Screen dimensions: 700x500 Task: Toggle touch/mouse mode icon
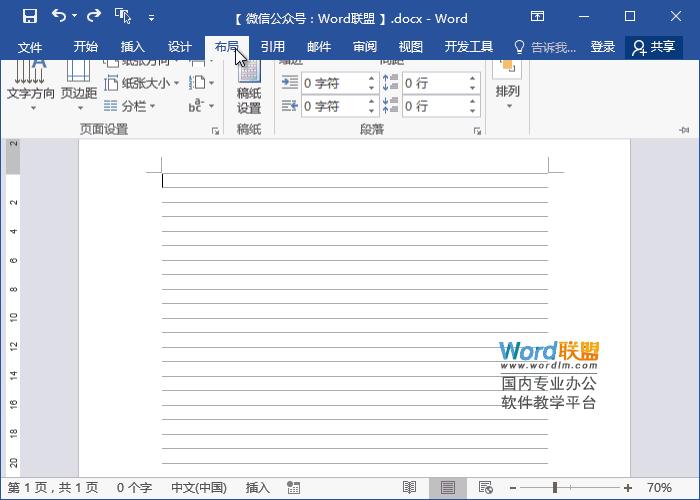pyautogui.click(x=122, y=16)
